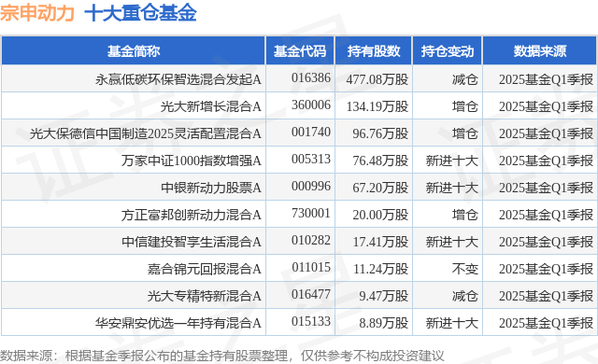Click the 十大重仓基金 heading
The image size is (598, 364).
(140, 13)
